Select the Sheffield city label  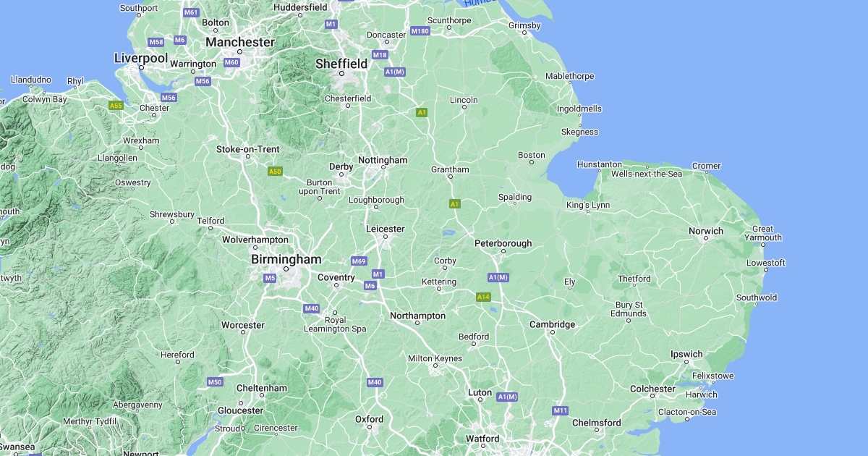(341, 64)
